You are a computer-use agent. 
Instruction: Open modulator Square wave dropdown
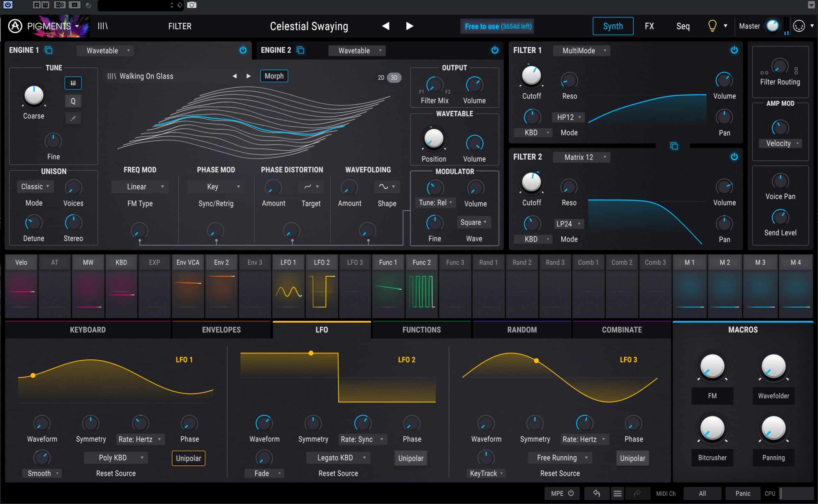tap(474, 222)
